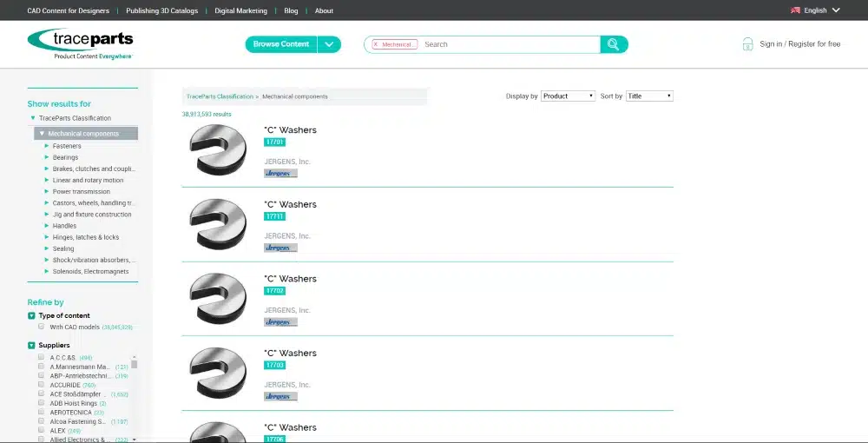Open the Browse Content arrow dropdown
The image size is (868, 443).
[x=329, y=44]
